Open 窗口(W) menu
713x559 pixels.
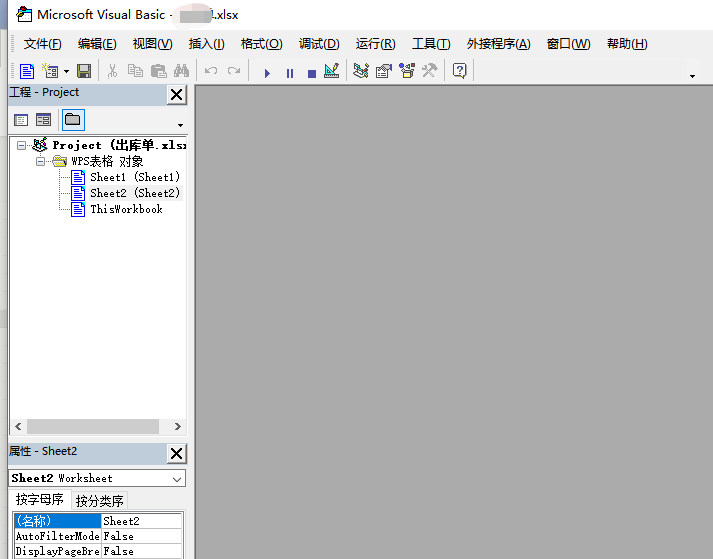coord(568,44)
